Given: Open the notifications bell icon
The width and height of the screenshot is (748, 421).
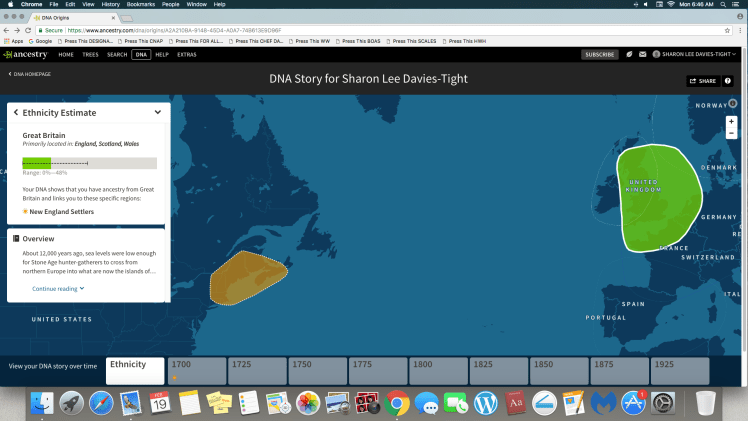Looking at the screenshot, I should click(x=643, y=54).
